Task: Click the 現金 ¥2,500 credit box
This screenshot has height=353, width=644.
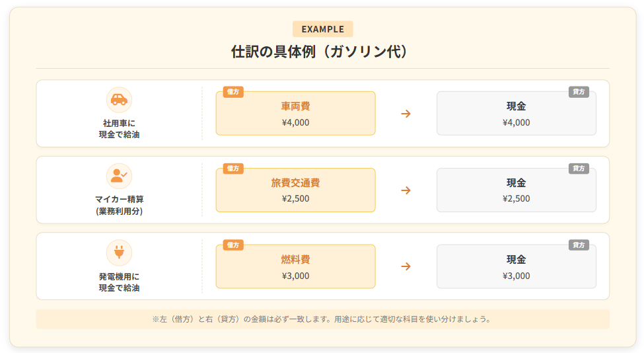Action: pos(516,190)
